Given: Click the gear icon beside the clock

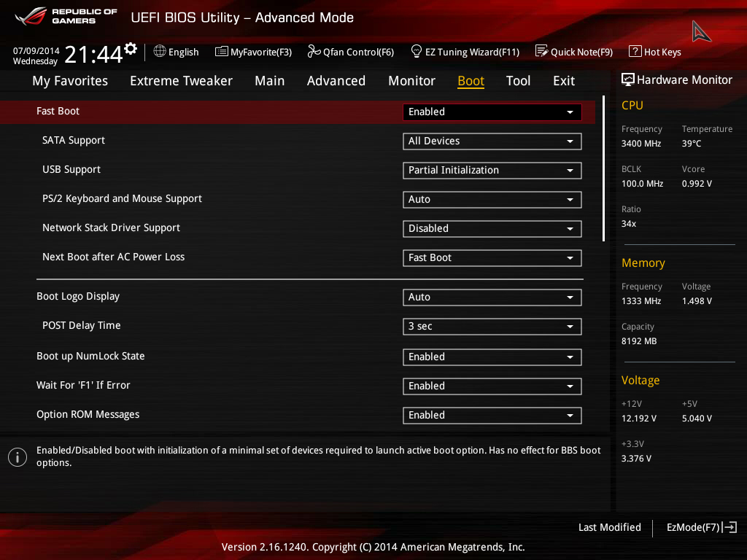Looking at the screenshot, I should pos(131,49).
